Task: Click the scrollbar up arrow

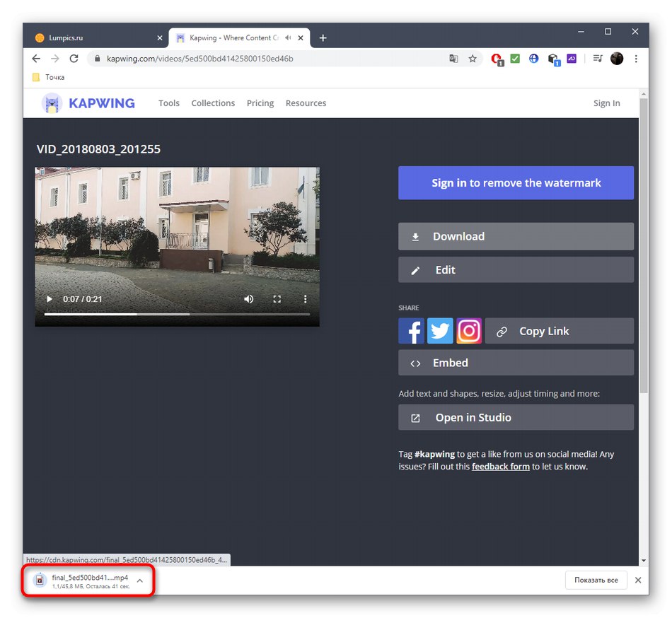Action: [x=643, y=94]
